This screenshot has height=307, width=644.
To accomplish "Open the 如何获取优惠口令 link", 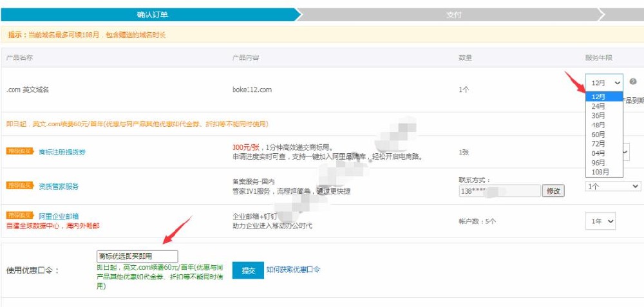I will (x=293, y=270).
